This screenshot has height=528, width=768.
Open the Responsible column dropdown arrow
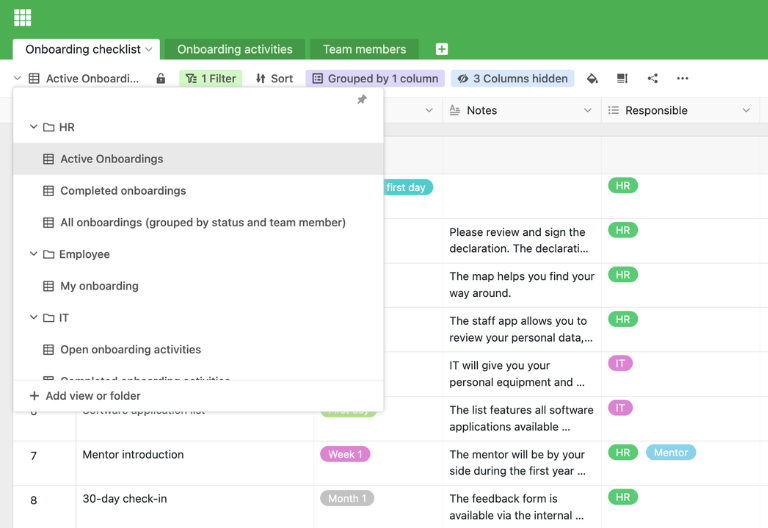point(746,111)
